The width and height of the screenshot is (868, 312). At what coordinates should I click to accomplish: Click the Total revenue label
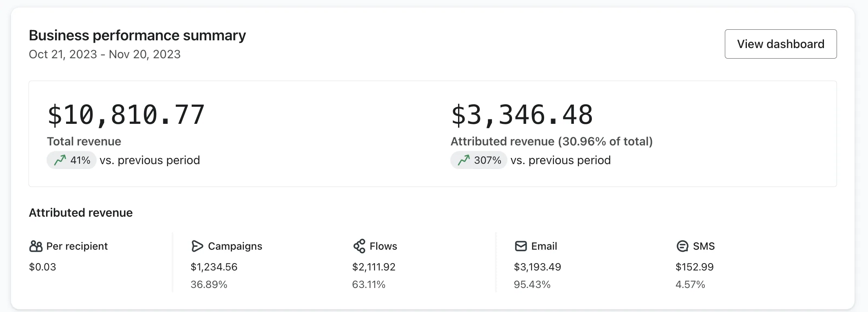pos(84,141)
